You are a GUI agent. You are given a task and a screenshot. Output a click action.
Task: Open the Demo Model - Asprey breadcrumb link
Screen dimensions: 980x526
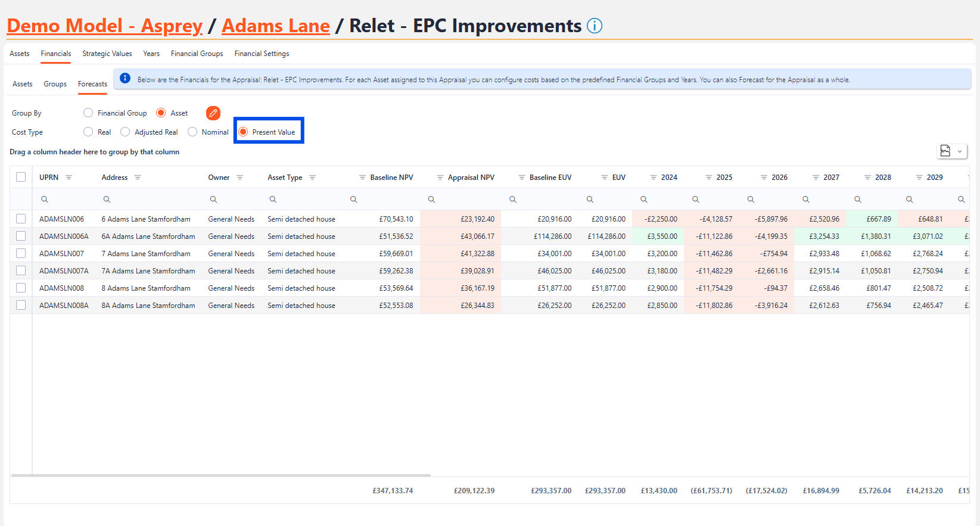105,26
